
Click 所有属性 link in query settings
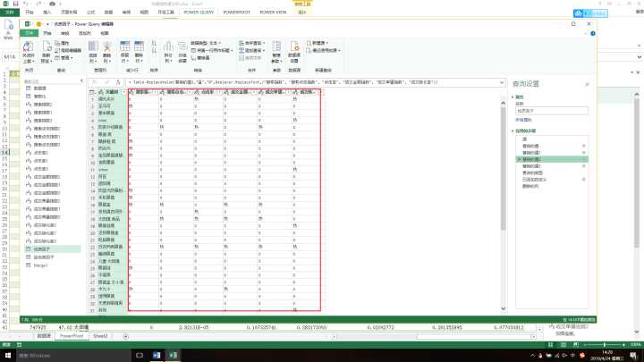[x=523, y=120]
